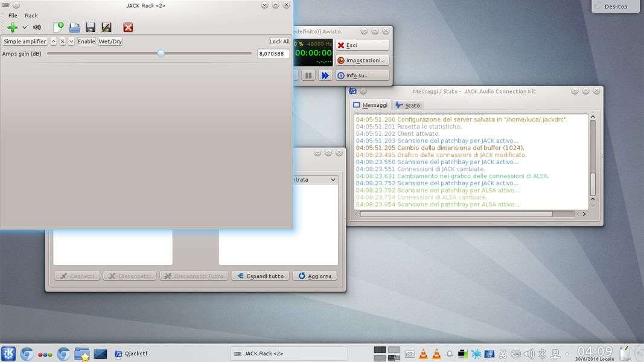Screen dimensions: 644x362
Task: Save the rack using the floppy icon
Action: [x=91, y=27]
